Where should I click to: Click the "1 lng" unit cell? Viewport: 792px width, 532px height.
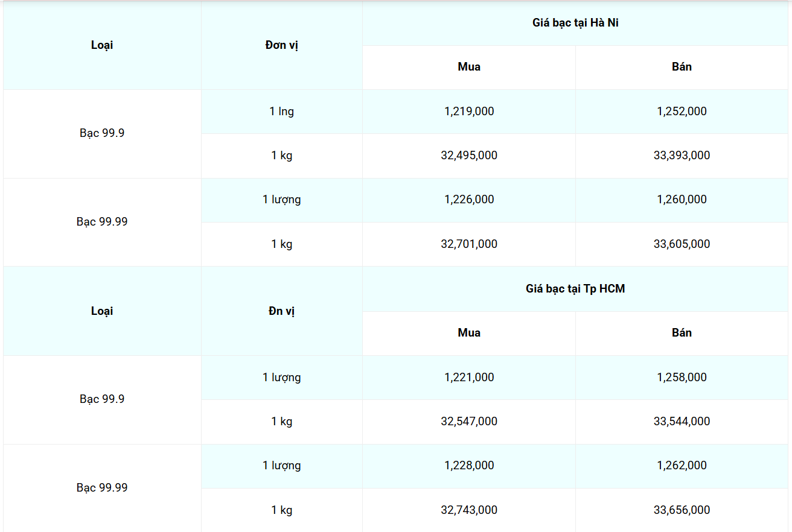tap(282, 112)
